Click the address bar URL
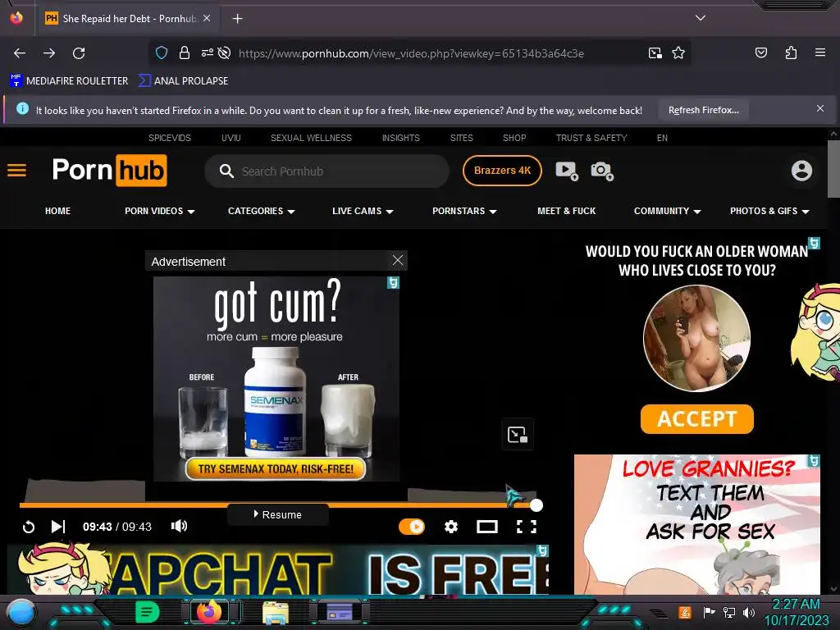 411,53
